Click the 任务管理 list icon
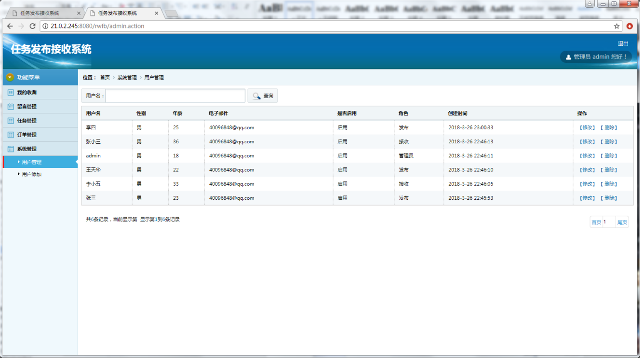This screenshot has width=644, height=359. (x=11, y=121)
